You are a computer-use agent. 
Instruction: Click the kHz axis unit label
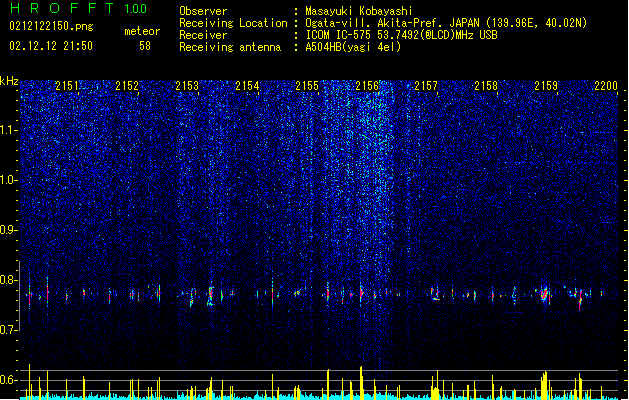tap(9, 81)
